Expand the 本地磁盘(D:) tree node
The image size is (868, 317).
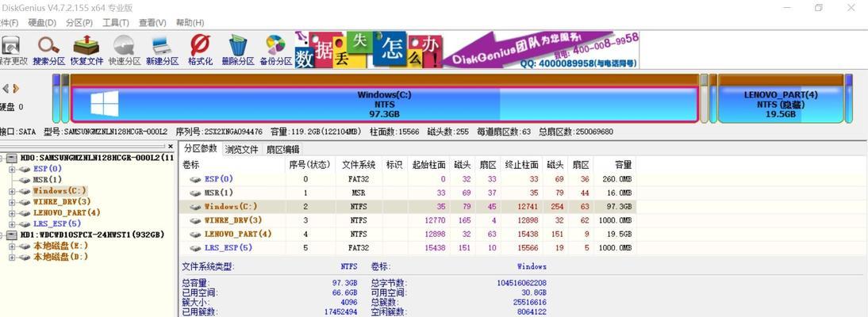point(12,258)
